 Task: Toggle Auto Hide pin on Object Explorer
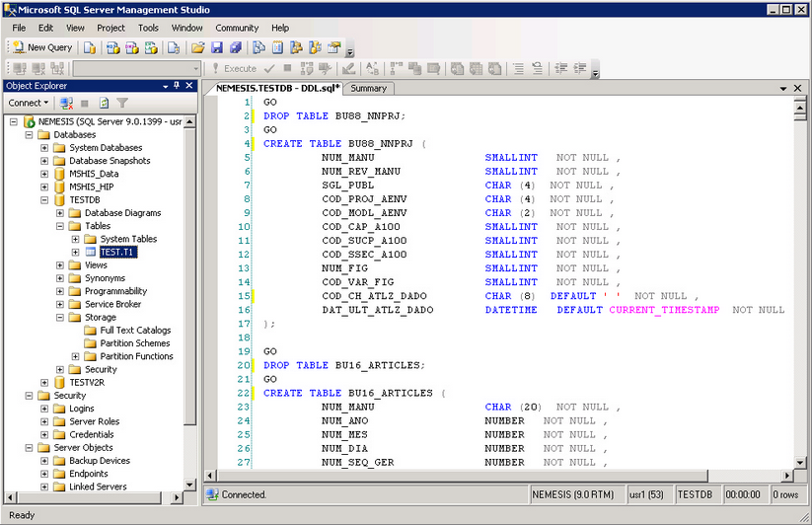(177, 86)
